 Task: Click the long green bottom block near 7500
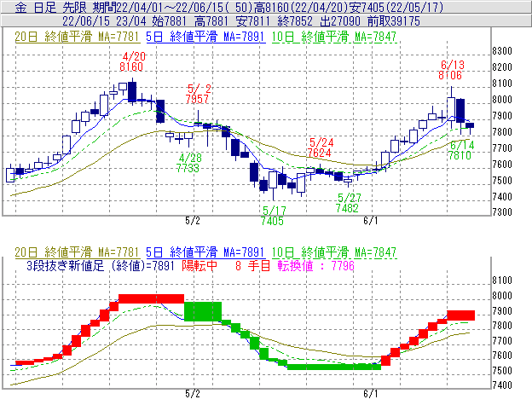pyautogui.click(x=334, y=367)
